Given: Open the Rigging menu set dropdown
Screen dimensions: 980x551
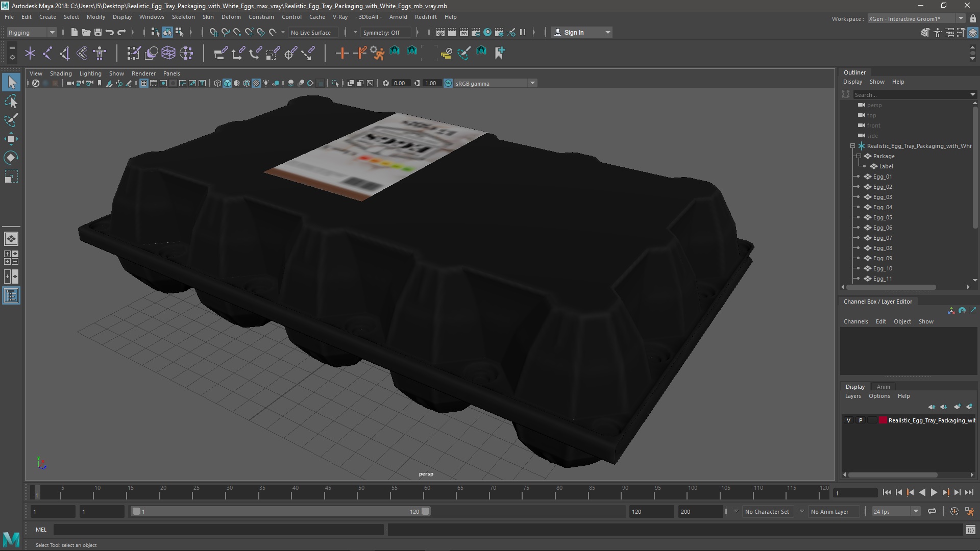Looking at the screenshot, I should [32, 32].
